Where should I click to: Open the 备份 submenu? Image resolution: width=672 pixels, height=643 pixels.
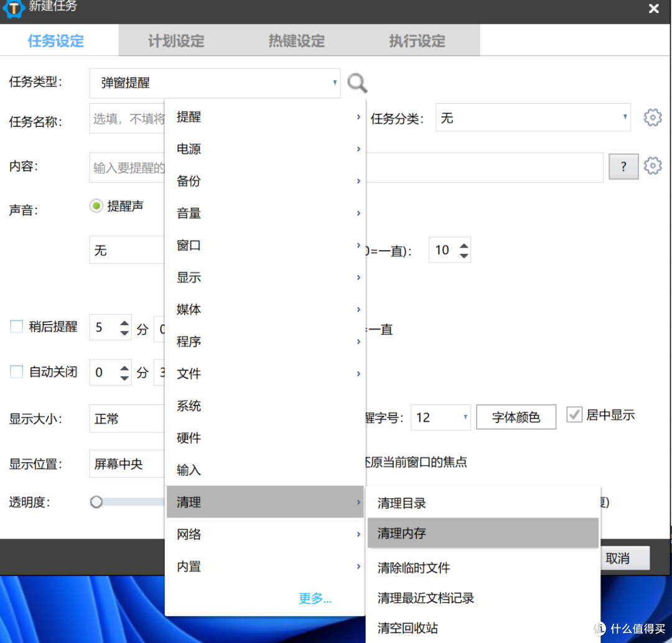(x=266, y=181)
